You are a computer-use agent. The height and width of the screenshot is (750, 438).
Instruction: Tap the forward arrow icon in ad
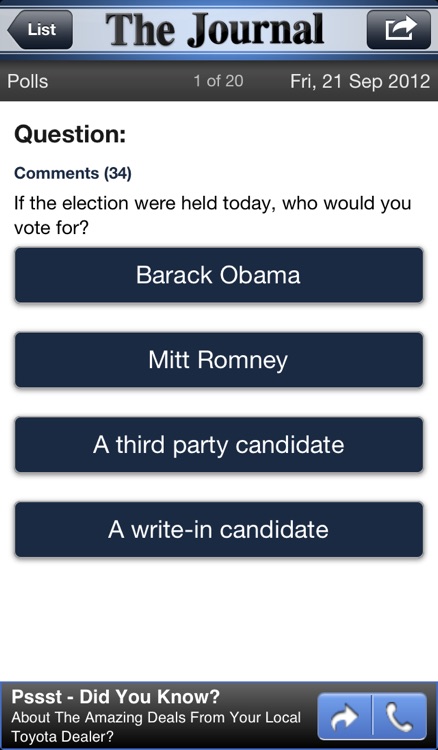(344, 716)
